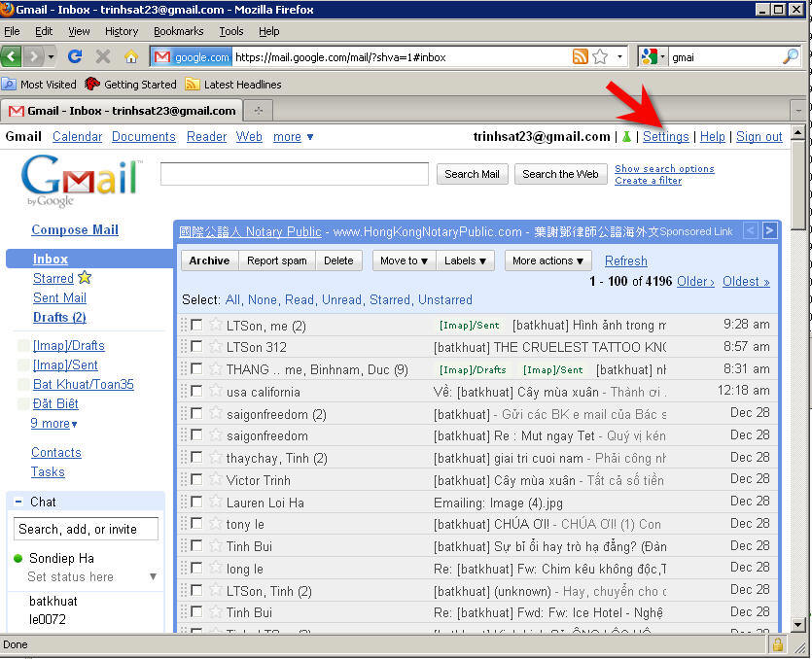Click the Gmail logo
The image size is (812, 659).
tap(81, 181)
